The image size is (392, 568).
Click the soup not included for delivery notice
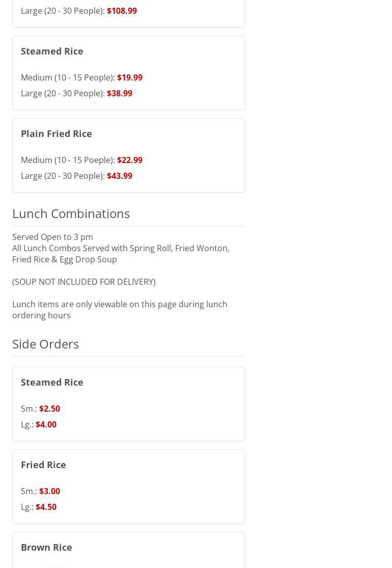(x=84, y=282)
